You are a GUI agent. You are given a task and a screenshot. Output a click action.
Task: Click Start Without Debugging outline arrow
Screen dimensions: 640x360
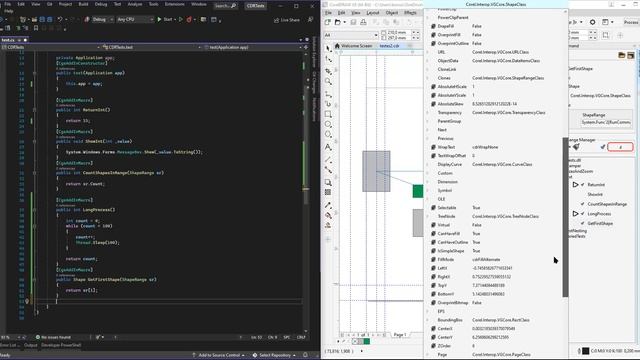point(181,19)
